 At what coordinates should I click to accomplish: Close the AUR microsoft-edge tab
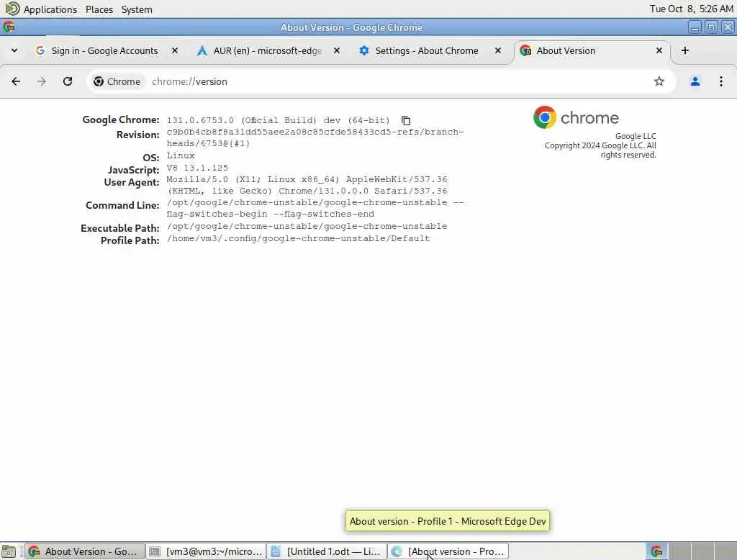click(337, 50)
